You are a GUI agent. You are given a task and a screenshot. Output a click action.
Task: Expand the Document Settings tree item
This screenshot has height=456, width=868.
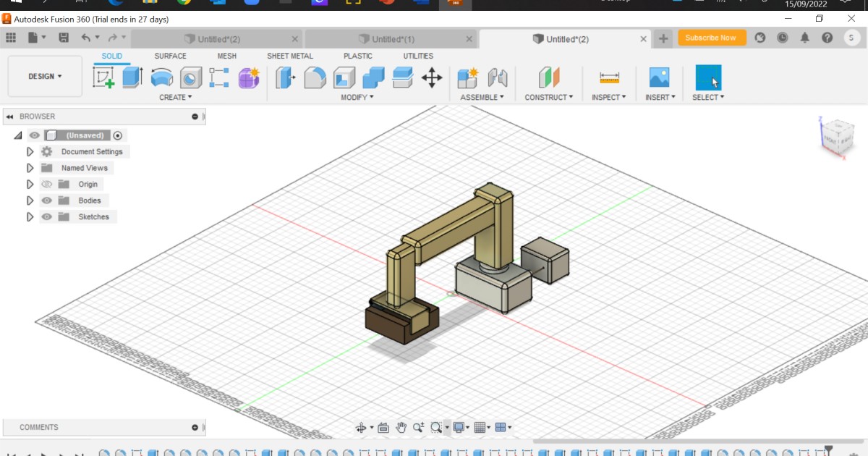[30, 151]
